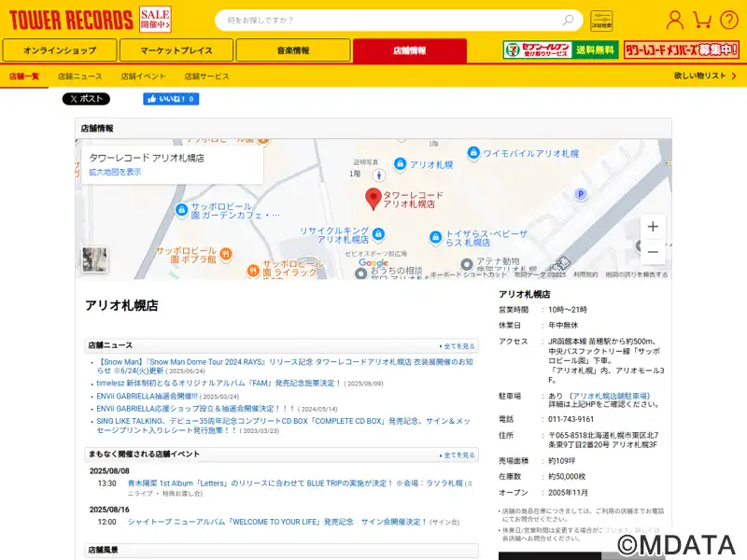Open the user account icon
The width and height of the screenshot is (747, 560).
(x=674, y=20)
